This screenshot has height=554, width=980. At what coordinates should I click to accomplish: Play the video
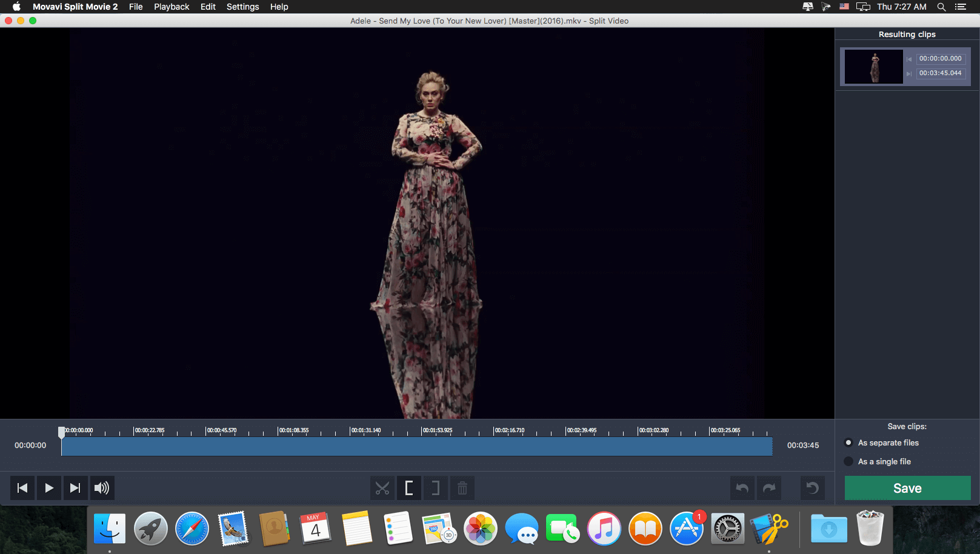[49, 488]
